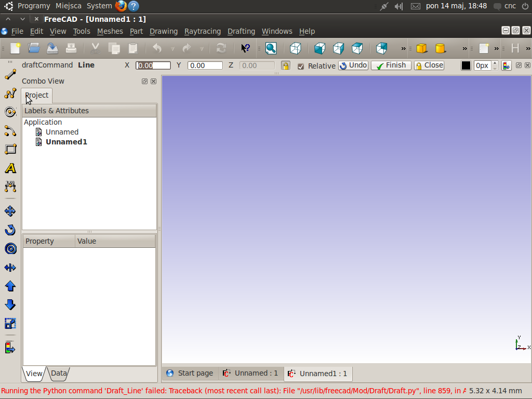The image size is (532, 399).
Task: Click the Draft Downgrade arrow tool
Action: click(10, 304)
